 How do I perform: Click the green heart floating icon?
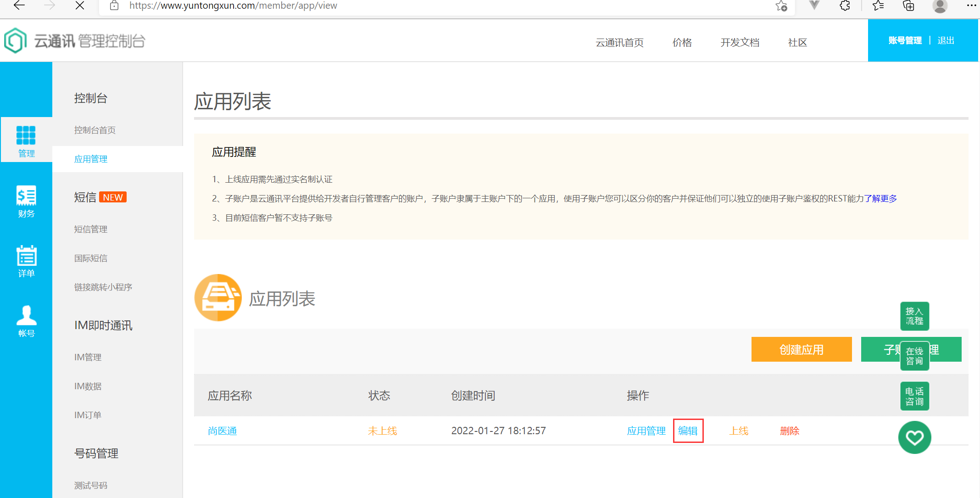(914, 437)
